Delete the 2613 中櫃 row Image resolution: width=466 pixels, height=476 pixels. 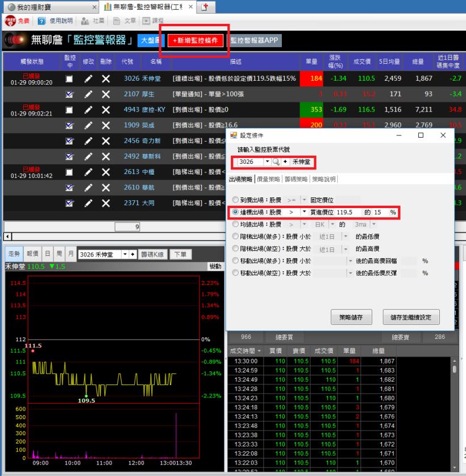point(106,172)
